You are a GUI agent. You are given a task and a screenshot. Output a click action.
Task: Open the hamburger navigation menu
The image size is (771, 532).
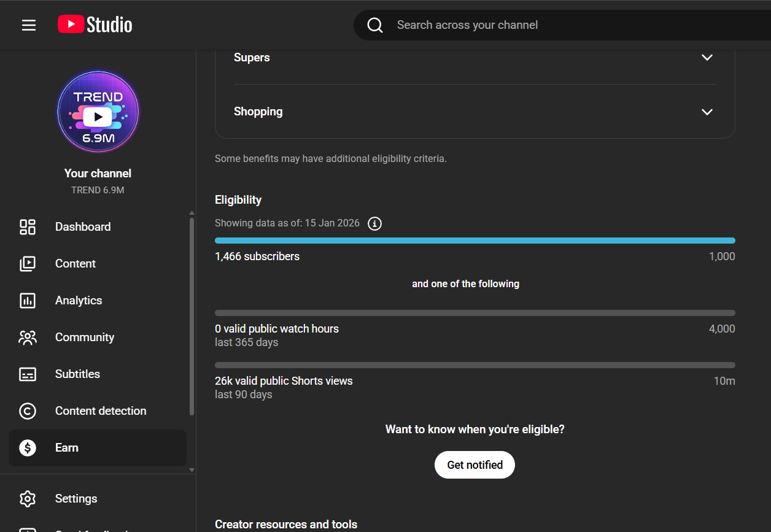click(29, 25)
